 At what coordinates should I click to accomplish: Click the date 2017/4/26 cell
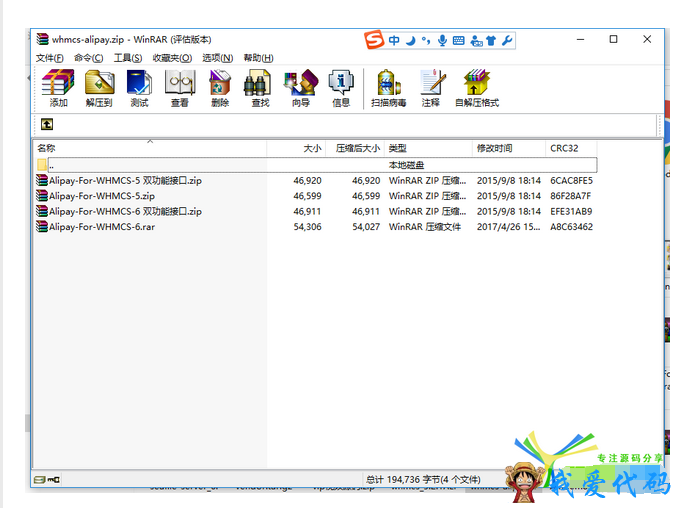(x=509, y=227)
